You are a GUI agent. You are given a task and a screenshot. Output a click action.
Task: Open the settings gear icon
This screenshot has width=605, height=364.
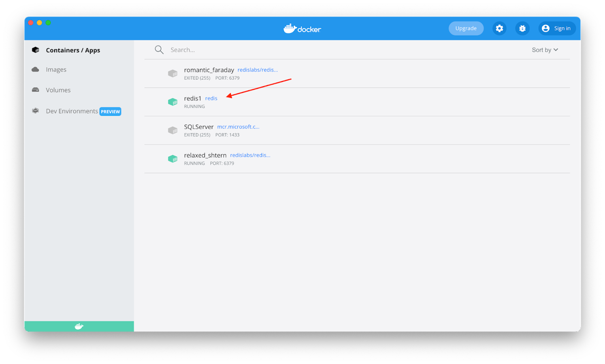[x=499, y=28]
